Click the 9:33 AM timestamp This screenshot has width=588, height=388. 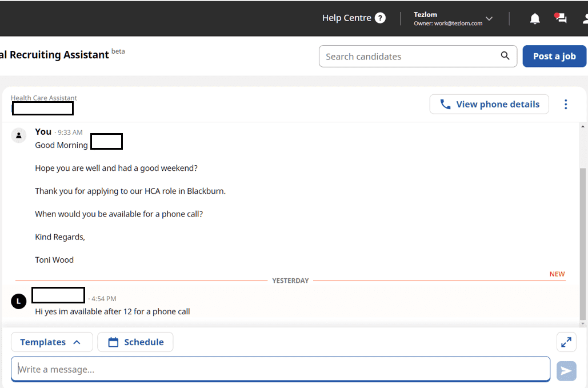click(x=70, y=133)
